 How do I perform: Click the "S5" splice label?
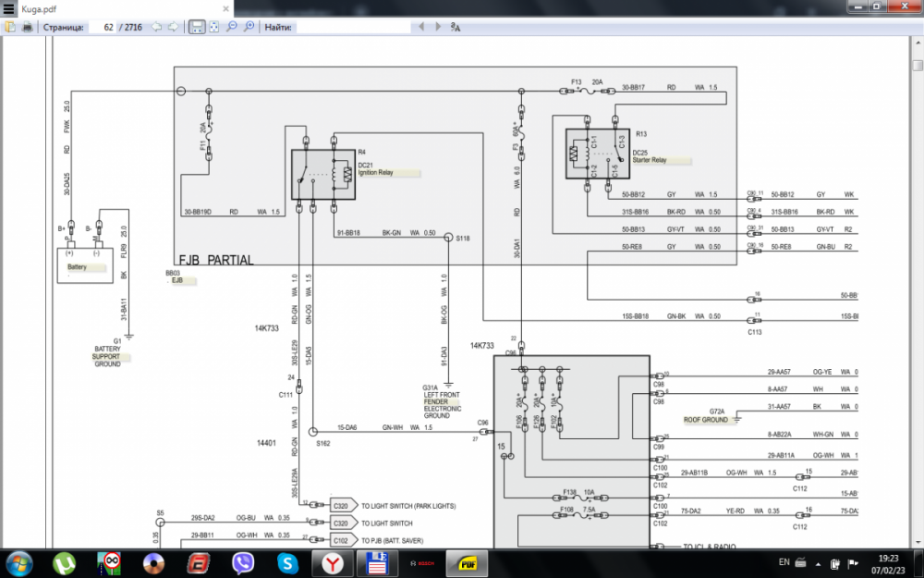pyautogui.click(x=160, y=513)
